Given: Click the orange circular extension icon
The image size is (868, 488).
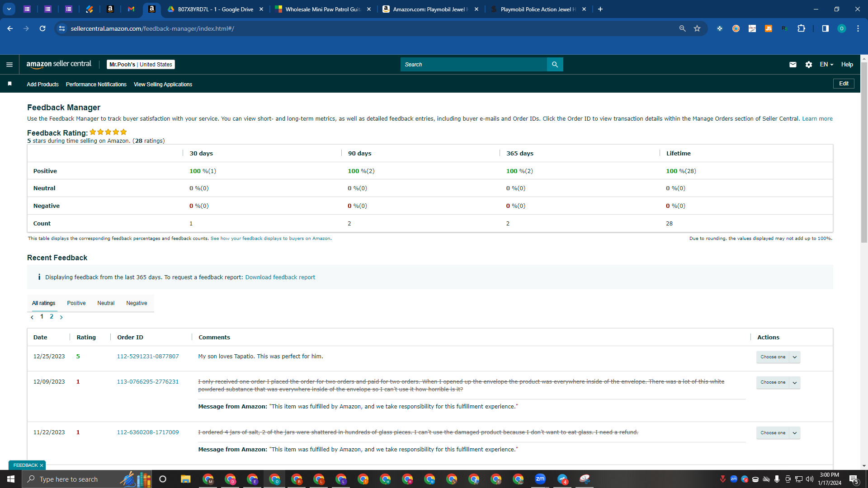Looking at the screenshot, I should point(736,28).
